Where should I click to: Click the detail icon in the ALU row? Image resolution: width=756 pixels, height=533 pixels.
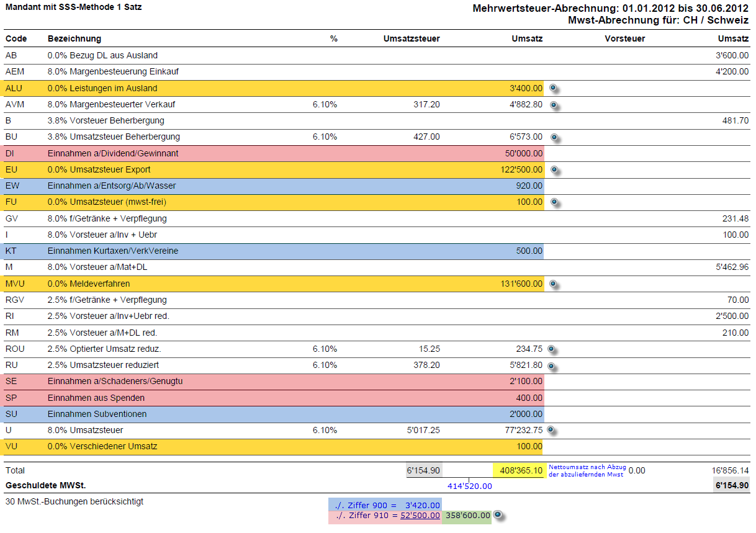[x=552, y=89]
